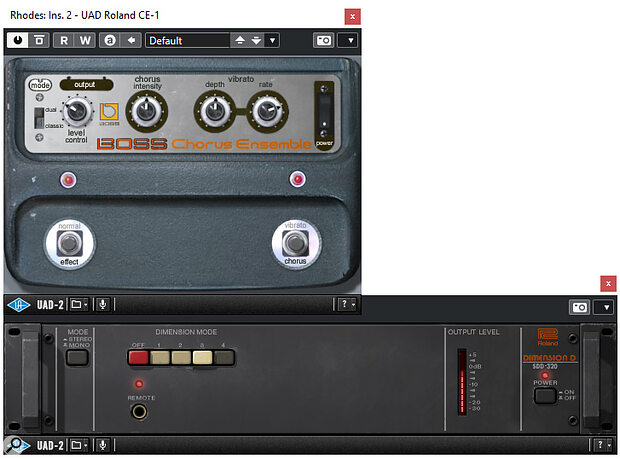Open the CE-1 UAD-2 preset folder menu
Viewport: 620px width, 459px height.
pyautogui.click(x=79, y=304)
